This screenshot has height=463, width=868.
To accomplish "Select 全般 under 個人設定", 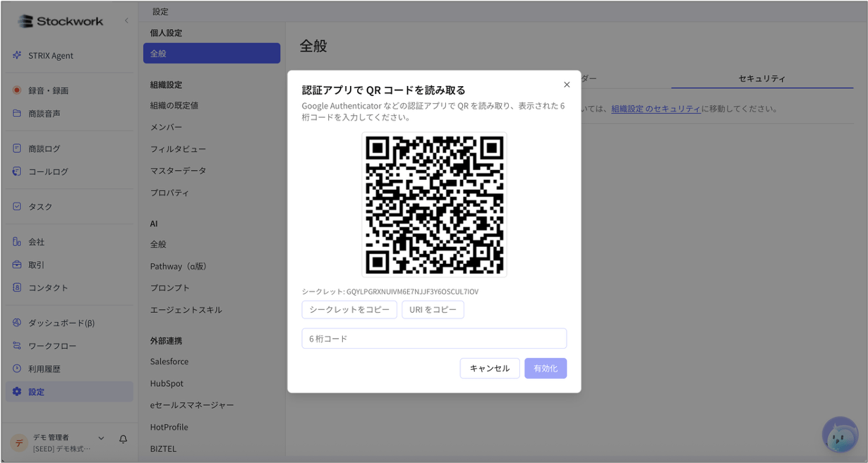I will coord(212,53).
